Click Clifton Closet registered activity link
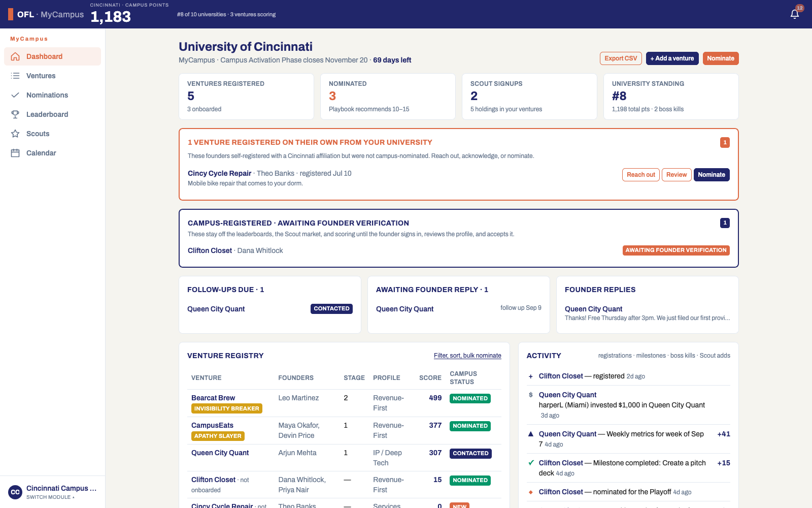812x508 pixels. 561,376
